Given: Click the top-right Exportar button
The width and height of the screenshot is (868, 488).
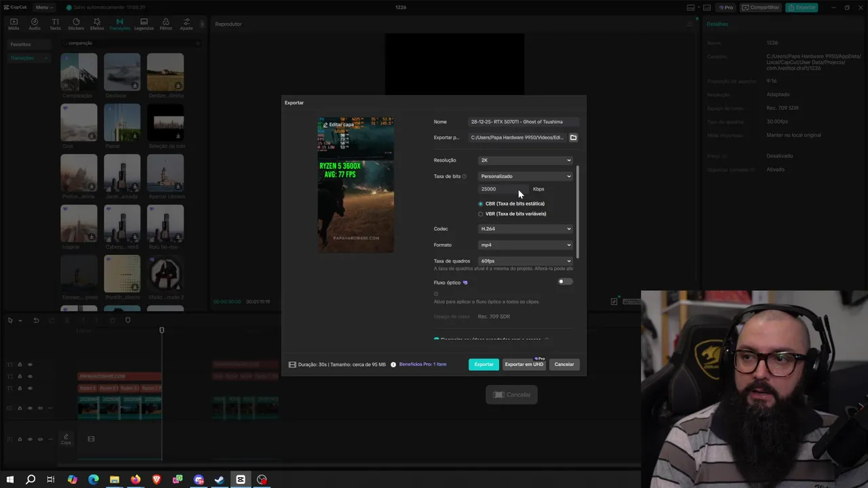Looking at the screenshot, I should pyautogui.click(x=802, y=7).
